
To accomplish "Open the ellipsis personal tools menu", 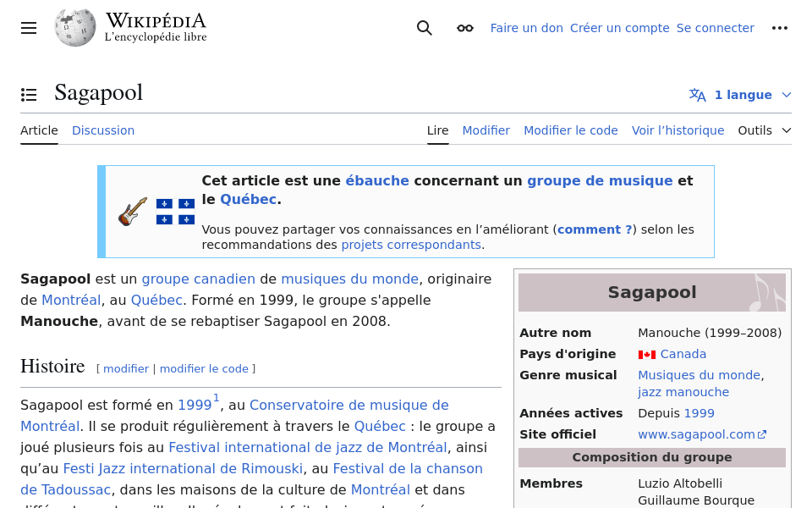I will (780, 28).
